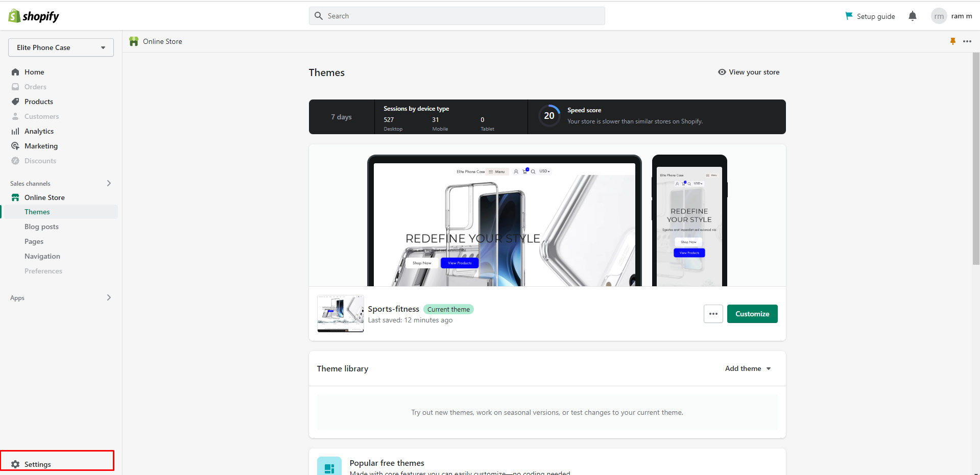980x475 pixels.
Task: Select Themes in the sidebar
Action: coord(37,212)
